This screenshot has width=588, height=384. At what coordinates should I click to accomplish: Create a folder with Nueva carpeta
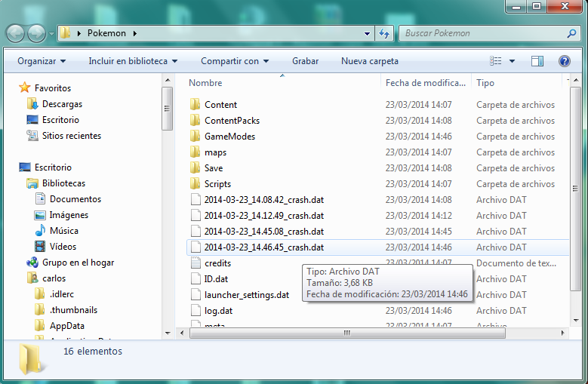(370, 61)
